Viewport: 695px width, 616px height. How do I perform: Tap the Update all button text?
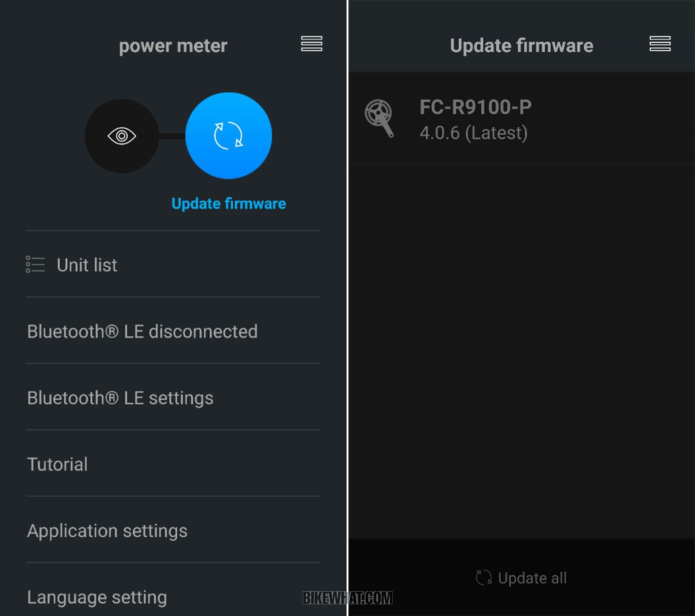point(532,578)
